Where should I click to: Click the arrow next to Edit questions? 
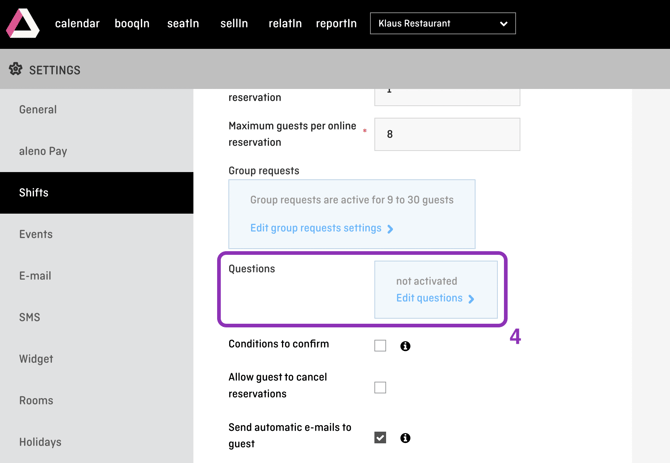471,299
